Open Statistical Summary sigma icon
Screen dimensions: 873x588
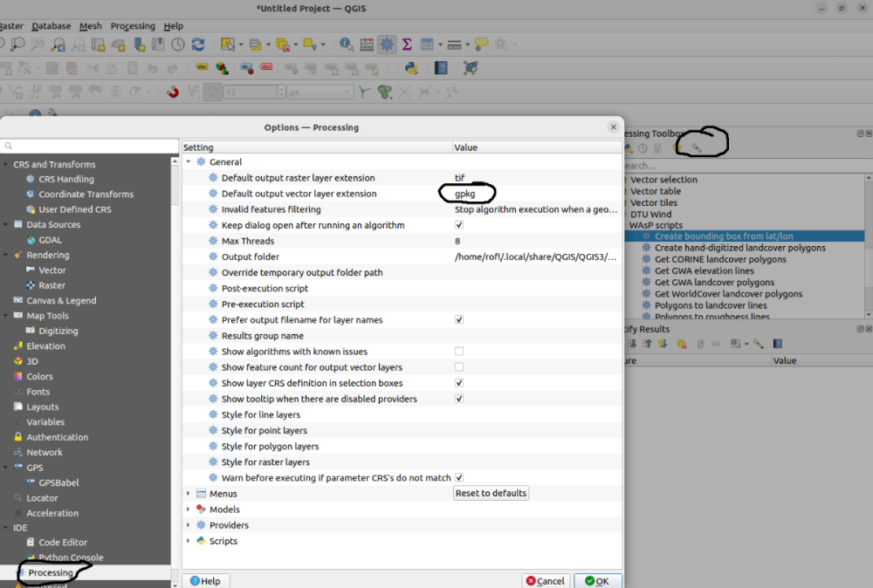tap(407, 44)
